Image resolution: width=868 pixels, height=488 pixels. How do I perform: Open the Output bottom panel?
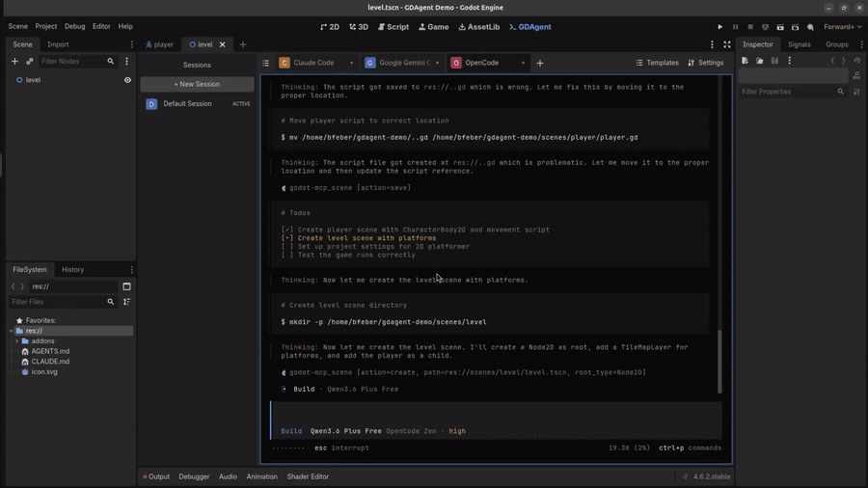156,476
